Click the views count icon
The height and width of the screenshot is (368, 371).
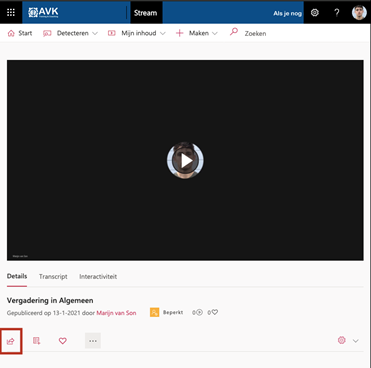point(199,312)
